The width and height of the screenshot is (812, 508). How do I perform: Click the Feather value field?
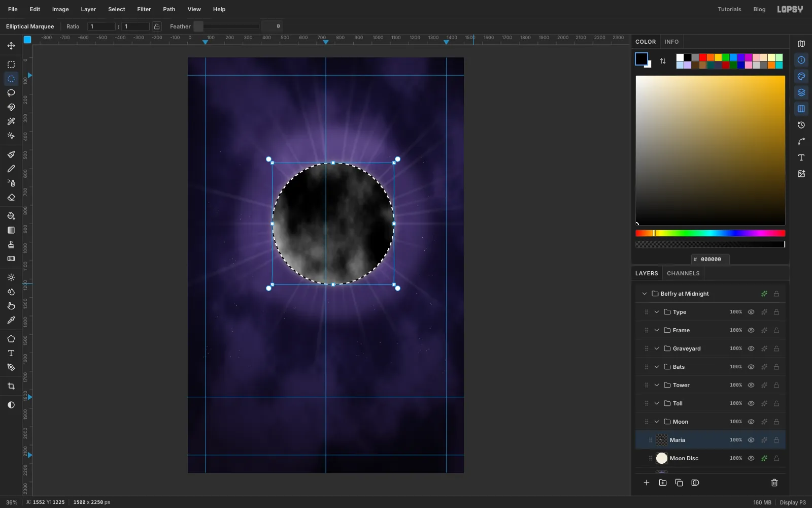point(272,26)
